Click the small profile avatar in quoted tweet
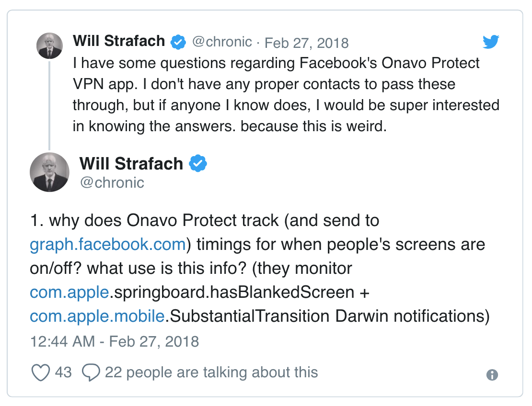 click(x=50, y=46)
